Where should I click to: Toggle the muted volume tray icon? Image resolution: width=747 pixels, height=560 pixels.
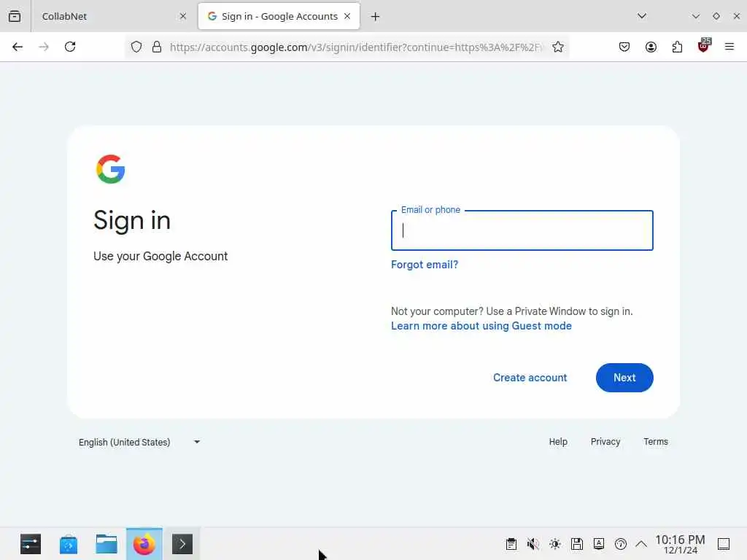coord(533,544)
